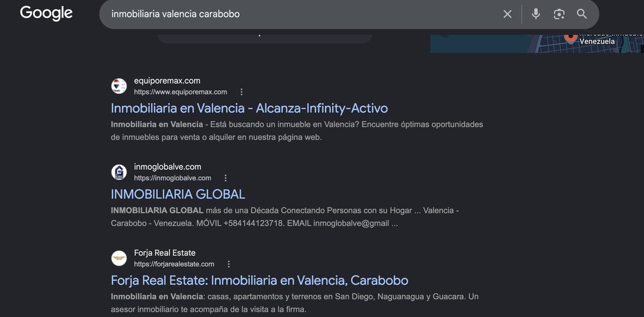Open Forja Real Estate site favicon

(x=119, y=258)
